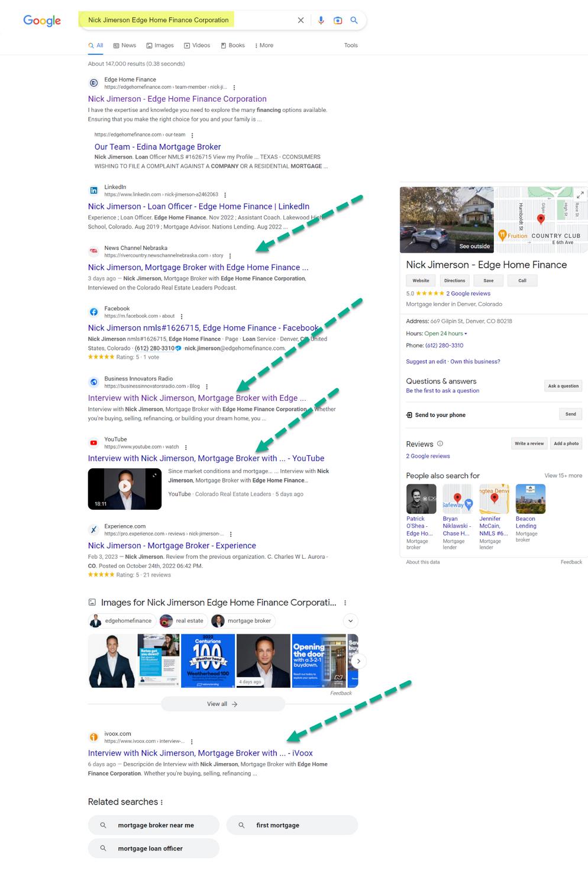
Task: Switch to the Videos tab
Action: pos(197,46)
